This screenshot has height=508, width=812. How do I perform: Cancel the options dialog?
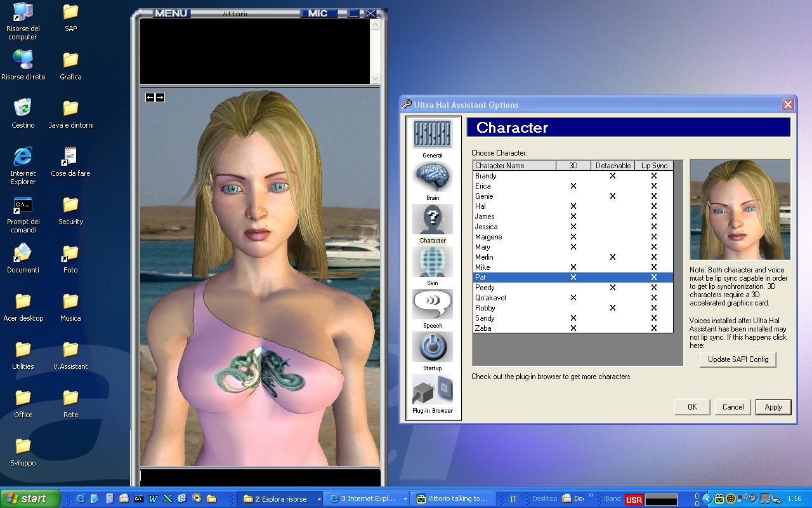tap(733, 407)
